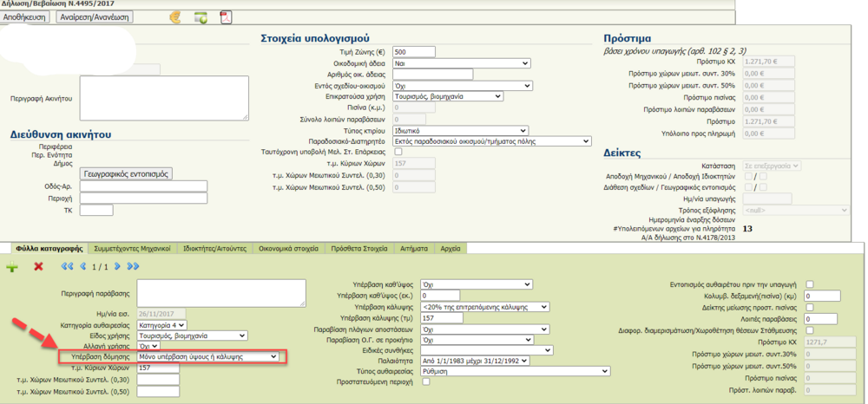Check Εντοπισμός αυθαιρέτου πριν την υπαγωγή

[810, 283]
